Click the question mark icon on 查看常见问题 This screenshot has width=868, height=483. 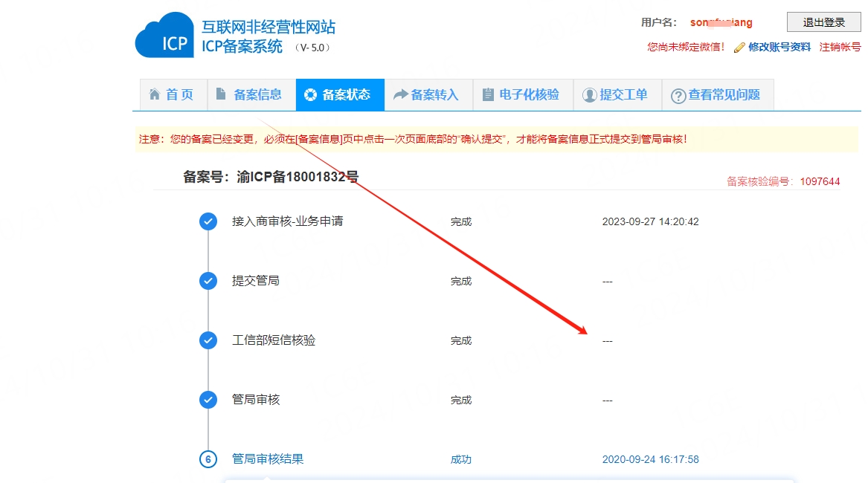(678, 96)
